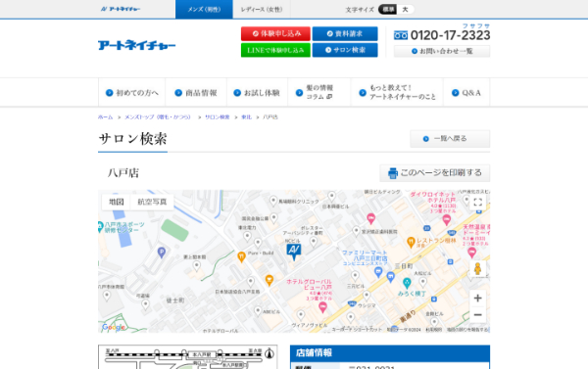
Task: Open Q&A menu item
Action: [x=466, y=93]
